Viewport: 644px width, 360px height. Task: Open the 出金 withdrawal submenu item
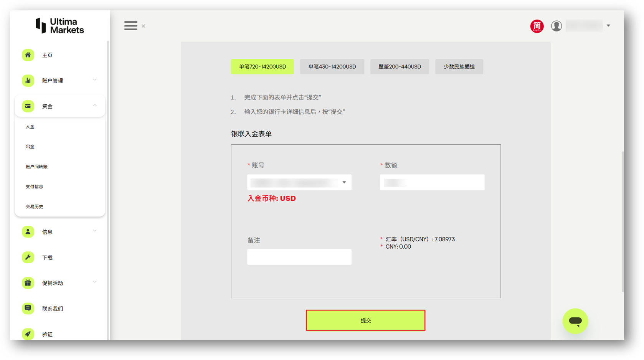tap(30, 147)
